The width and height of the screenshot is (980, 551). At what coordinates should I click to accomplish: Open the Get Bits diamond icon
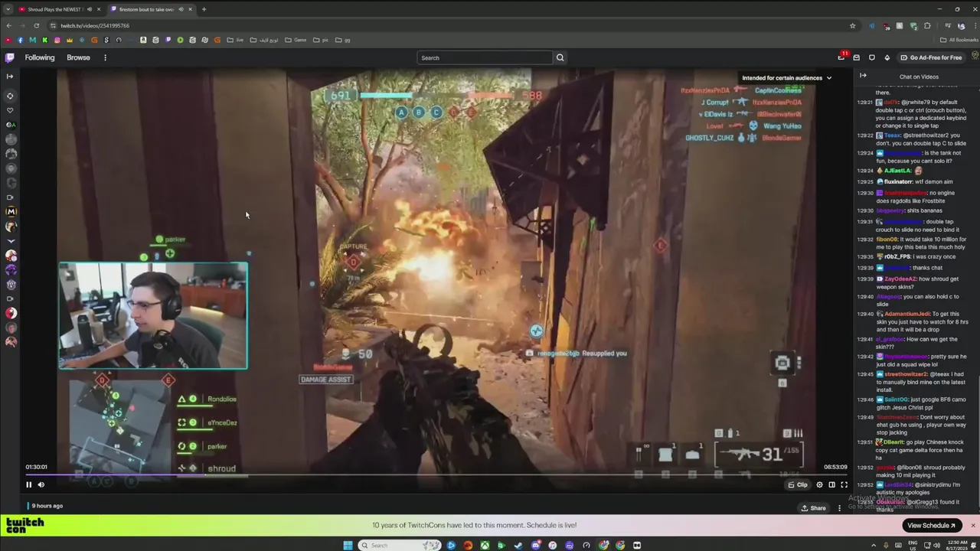point(887,57)
